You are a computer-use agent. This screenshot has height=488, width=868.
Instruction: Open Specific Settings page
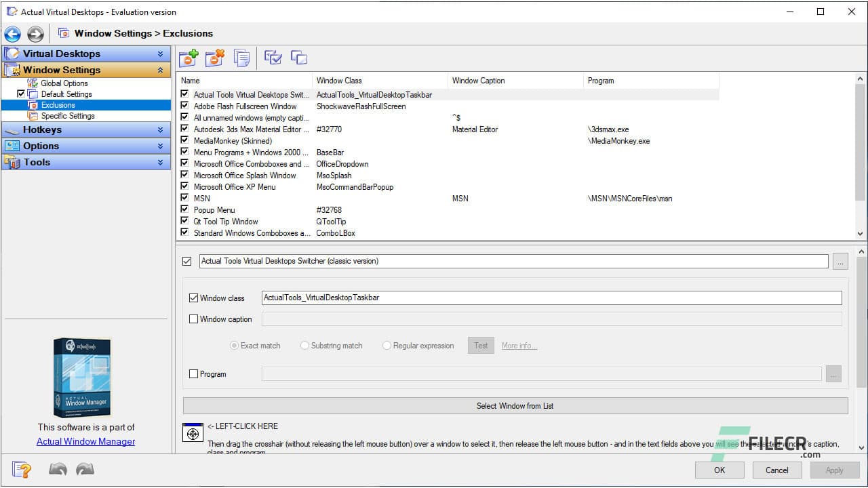pyautogui.click(x=66, y=115)
